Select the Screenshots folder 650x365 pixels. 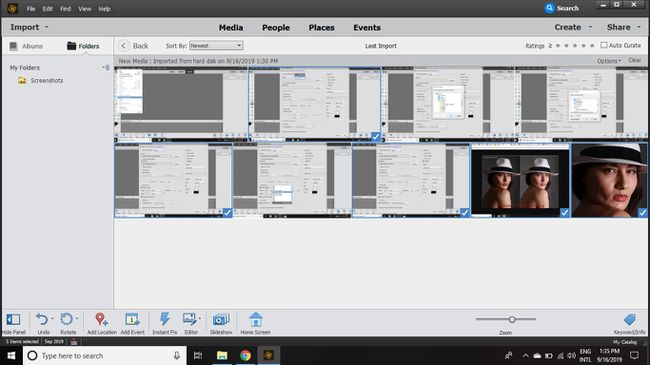tap(41, 80)
